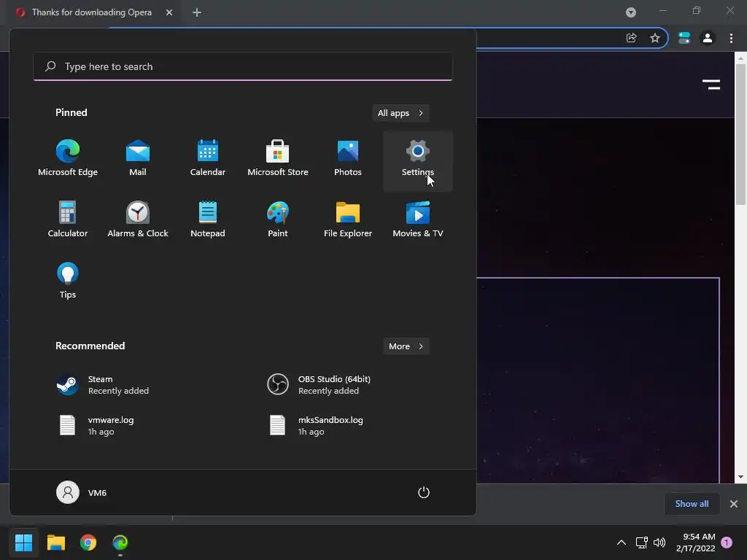The width and height of the screenshot is (747, 560).
Task: Open the VM6 user account menu
Action: tap(82, 492)
